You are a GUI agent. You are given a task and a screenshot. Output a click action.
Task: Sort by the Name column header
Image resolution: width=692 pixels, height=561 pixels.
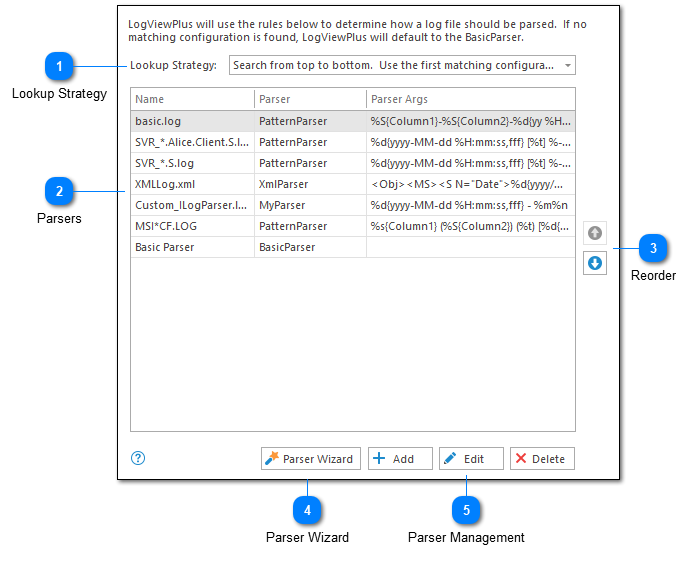point(192,99)
